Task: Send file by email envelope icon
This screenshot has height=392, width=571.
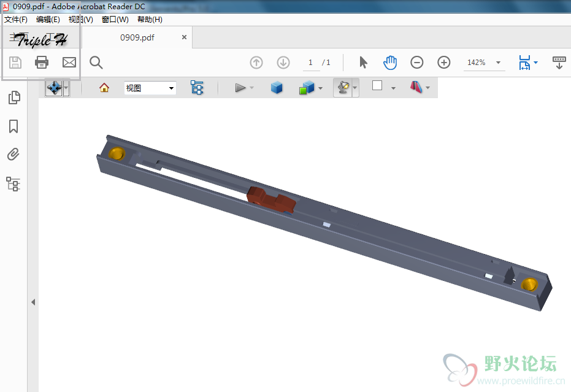Action: pos(69,63)
